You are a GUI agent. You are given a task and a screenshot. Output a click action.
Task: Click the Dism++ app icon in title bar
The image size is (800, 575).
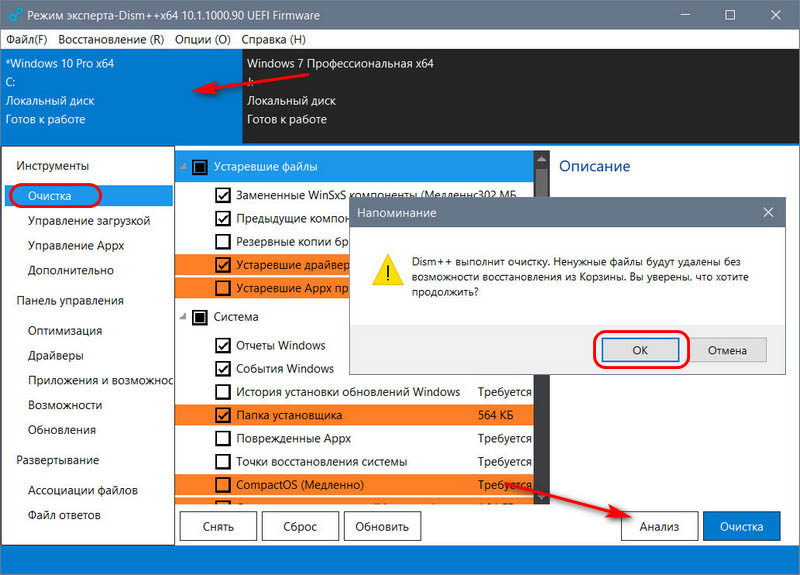pos(15,15)
